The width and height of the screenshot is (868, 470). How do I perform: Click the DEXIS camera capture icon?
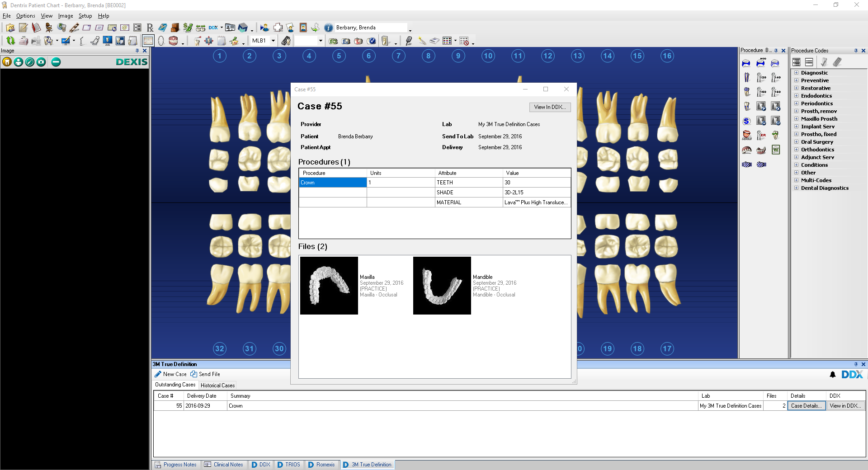click(41, 62)
